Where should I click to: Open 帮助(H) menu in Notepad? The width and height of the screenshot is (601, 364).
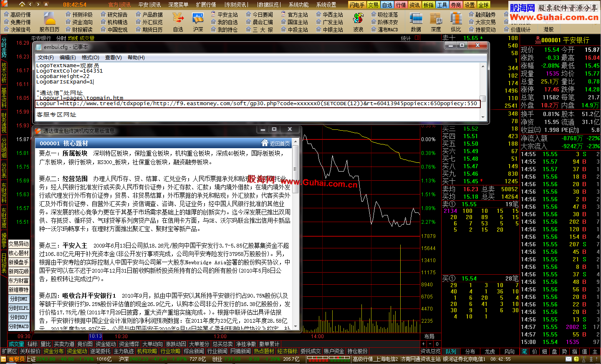136,58
